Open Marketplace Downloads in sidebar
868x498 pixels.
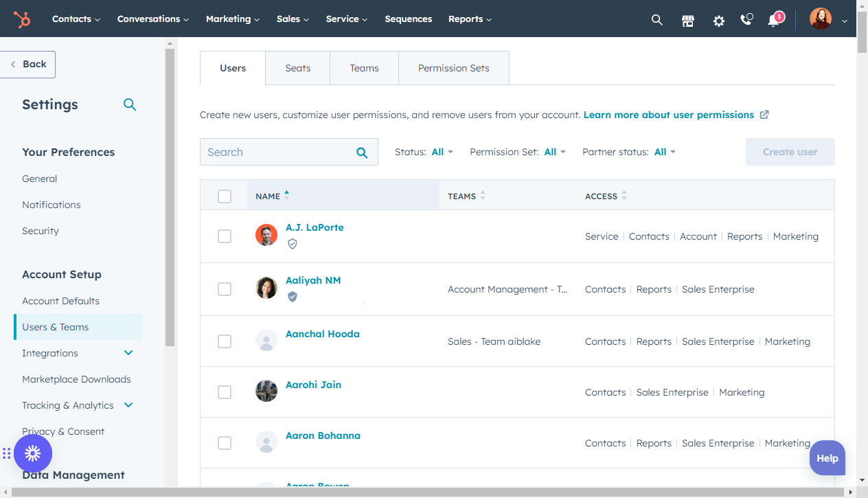[x=76, y=379]
